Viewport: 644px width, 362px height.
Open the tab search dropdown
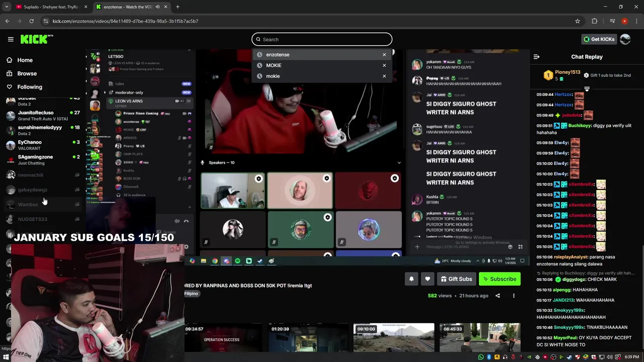click(x=7, y=7)
